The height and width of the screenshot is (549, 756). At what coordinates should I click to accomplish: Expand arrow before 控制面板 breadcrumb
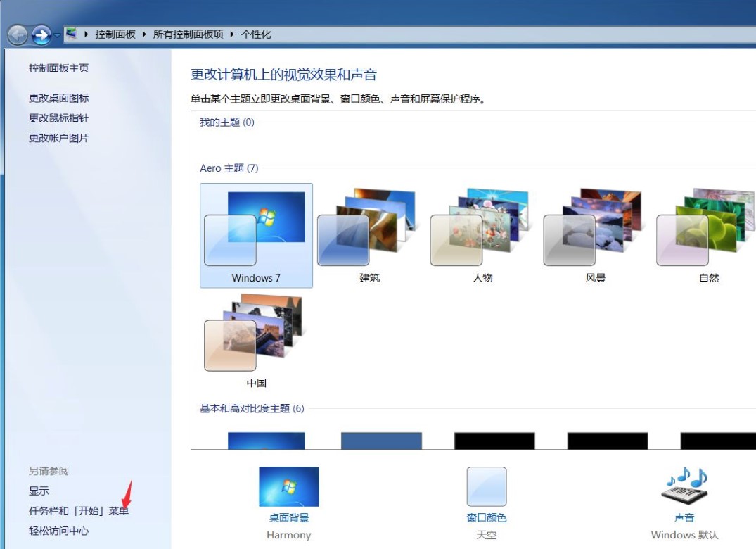(x=87, y=34)
